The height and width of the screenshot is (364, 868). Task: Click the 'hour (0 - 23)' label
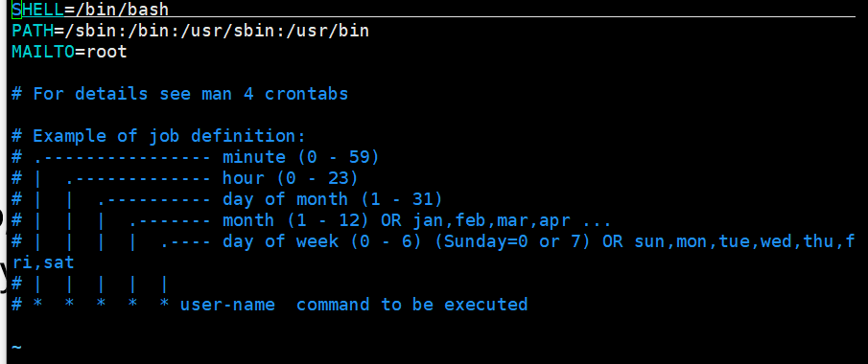tap(291, 178)
